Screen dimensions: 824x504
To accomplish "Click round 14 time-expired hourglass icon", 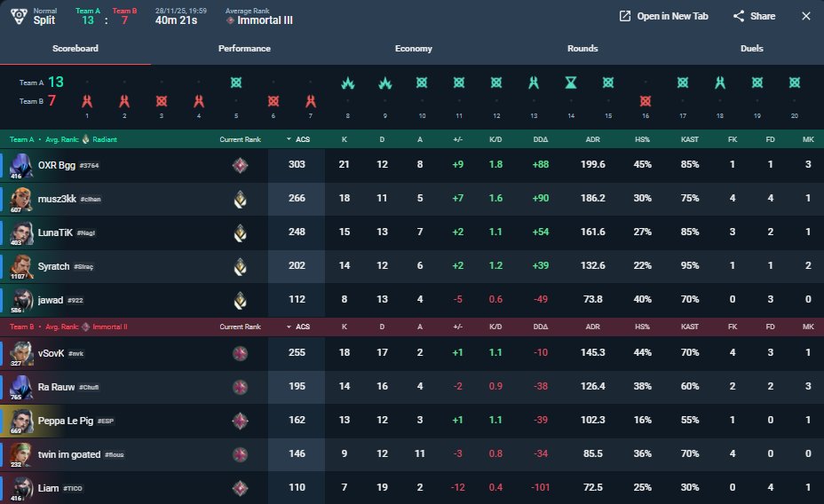I will click(571, 83).
